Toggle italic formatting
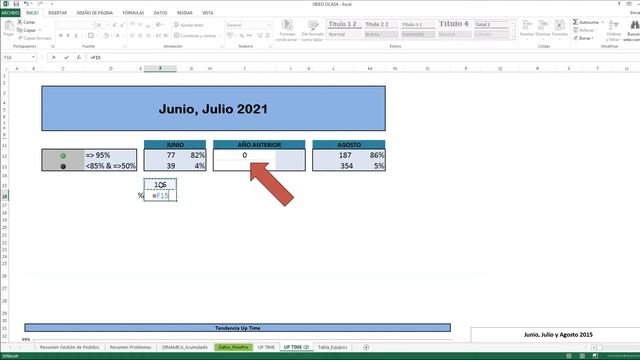 68,36
